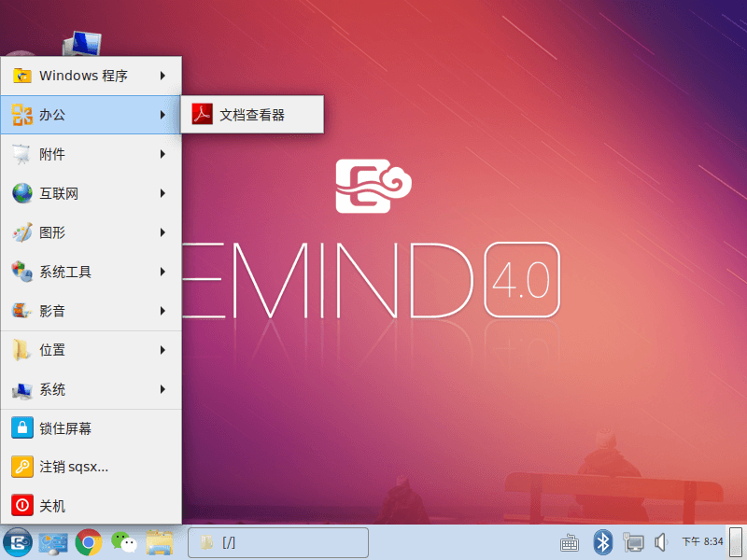
Task: Click the orange office icon beside 办公
Action: coord(21,115)
